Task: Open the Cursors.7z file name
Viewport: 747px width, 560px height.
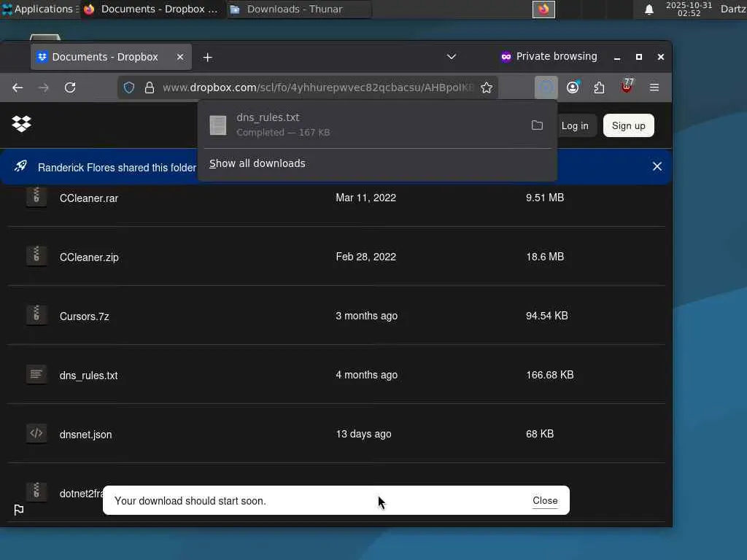Action: point(85,316)
